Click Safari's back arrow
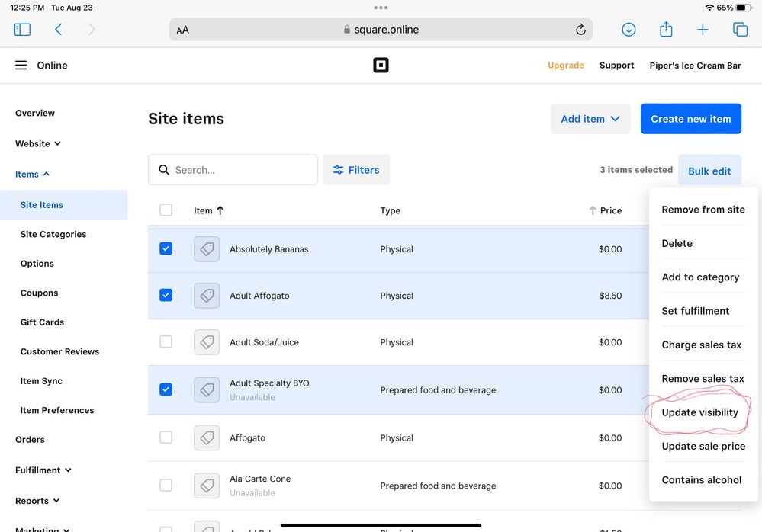 click(x=59, y=30)
